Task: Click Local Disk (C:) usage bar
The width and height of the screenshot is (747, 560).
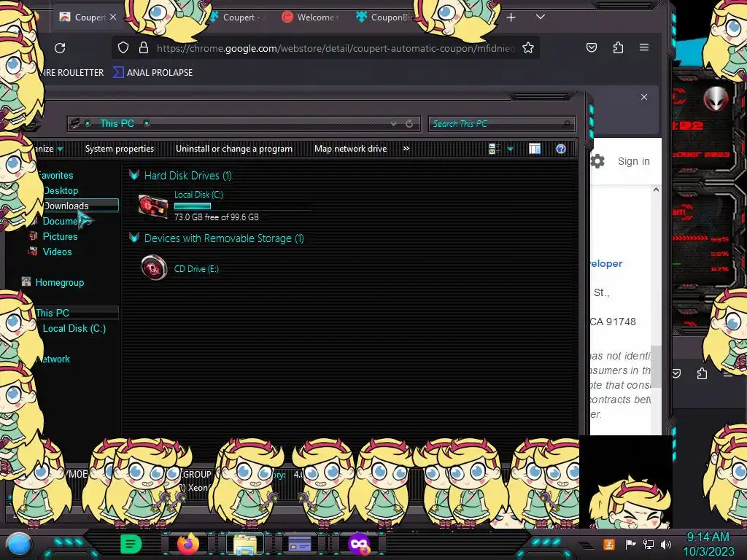Action: click(x=242, y=206)
